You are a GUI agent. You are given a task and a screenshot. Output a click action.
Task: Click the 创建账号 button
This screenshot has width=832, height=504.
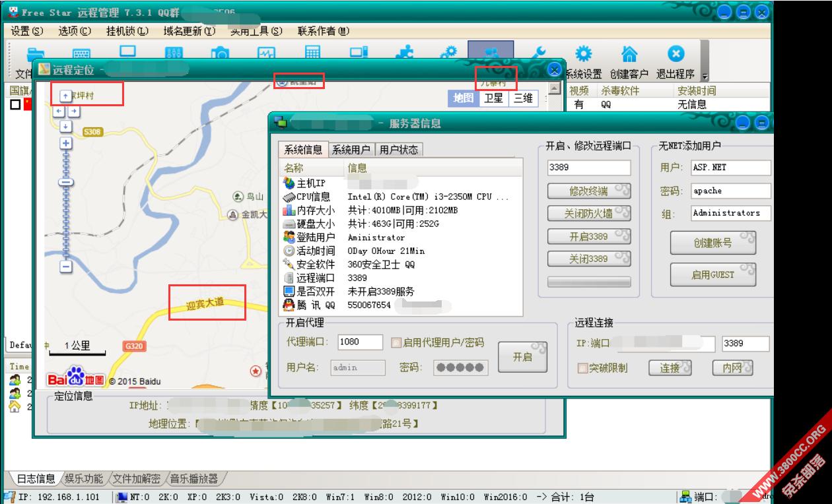pyautogui.click(x=713, y=243)
